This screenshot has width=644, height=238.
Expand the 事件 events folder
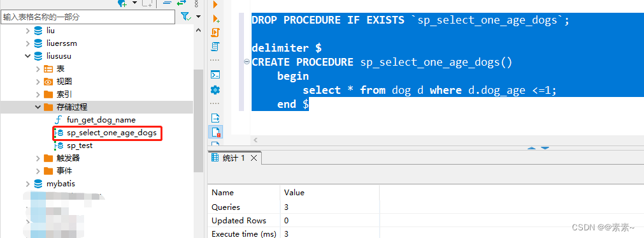38,170
